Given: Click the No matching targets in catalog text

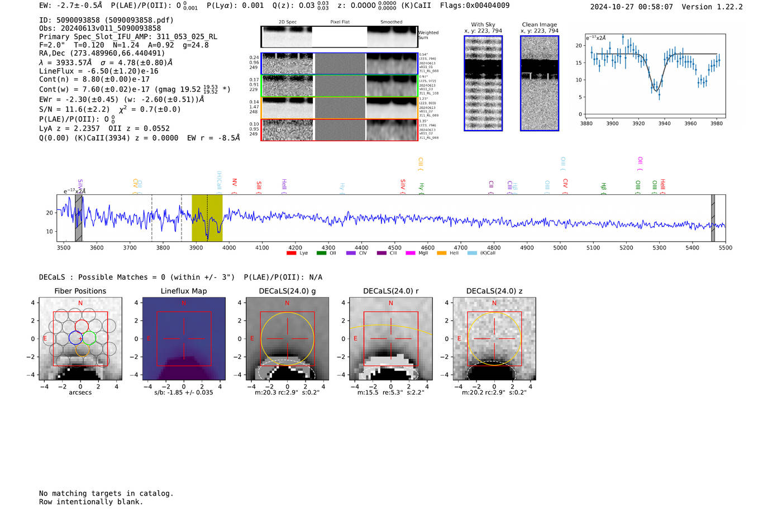Looking at the screenshot, I should 106,493.
